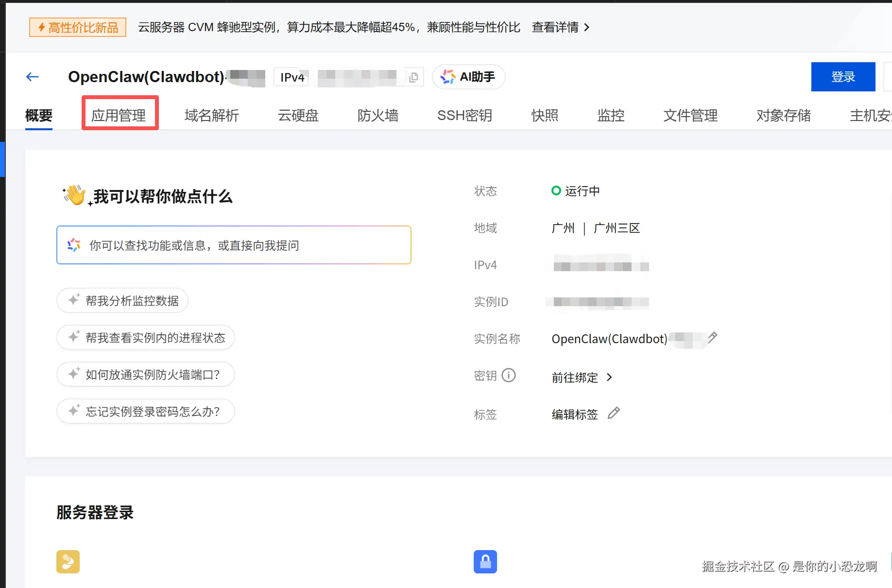Select 如何放通实例防火墙端口 suggestion
The image size is (892, 588).
146,375
